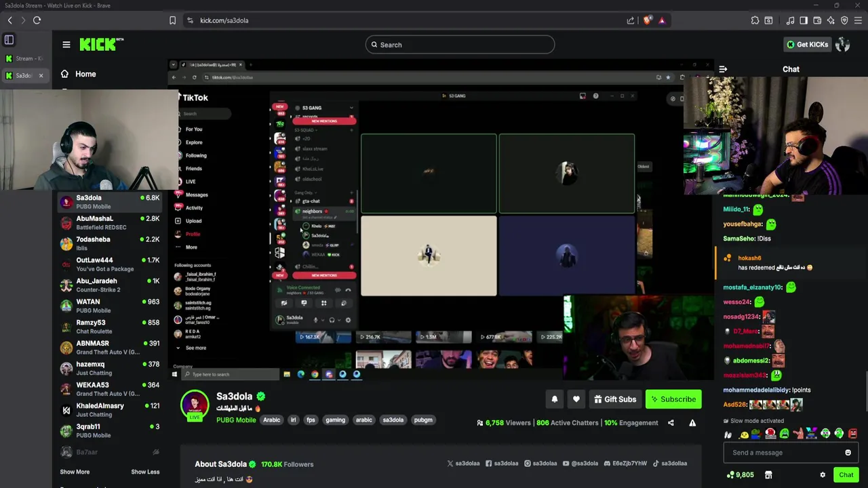The image size is (868, 488).
Task: Toggle the Brave sidebar panel icon
Action: pos(804,20)
